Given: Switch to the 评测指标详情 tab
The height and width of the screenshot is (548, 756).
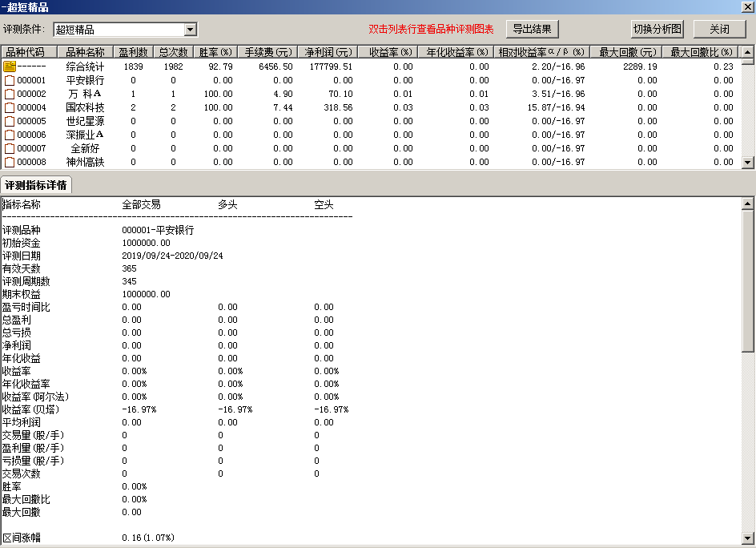Looking at the screenshot, I should [37, 184].
